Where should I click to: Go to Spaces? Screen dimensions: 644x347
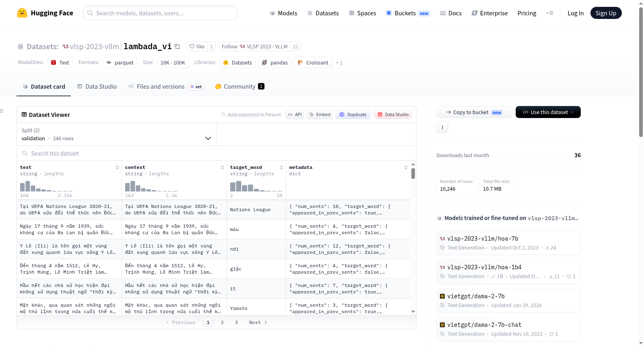point(362,13)
